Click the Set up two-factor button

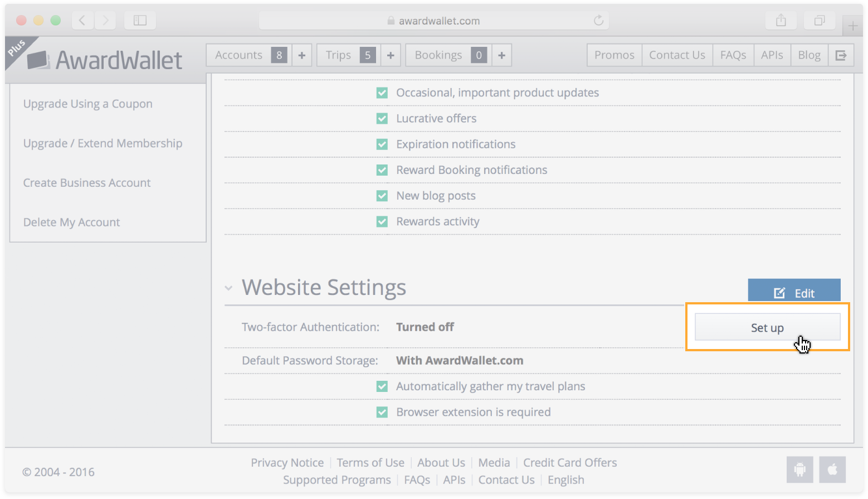[767, 327]
